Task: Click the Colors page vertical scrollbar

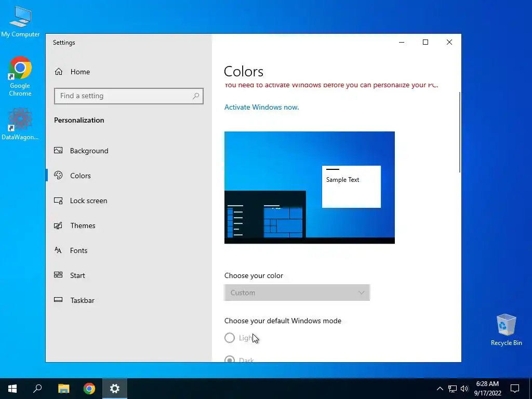Action: pos(460,132)
